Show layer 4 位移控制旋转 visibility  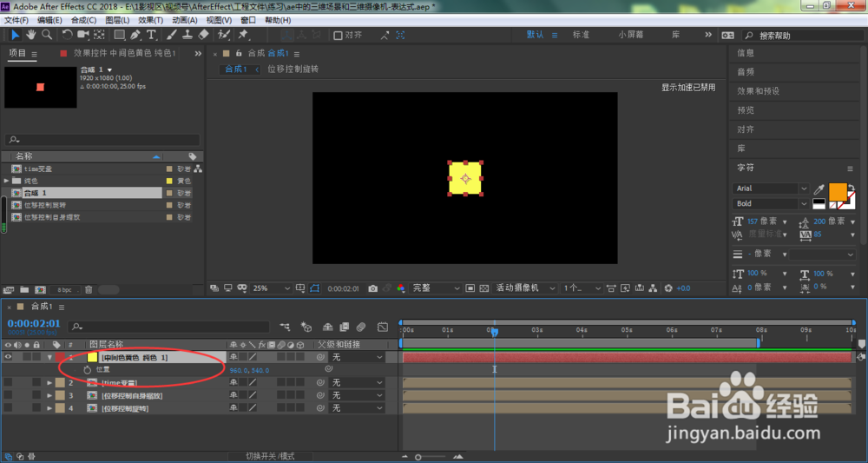[8, 408]
